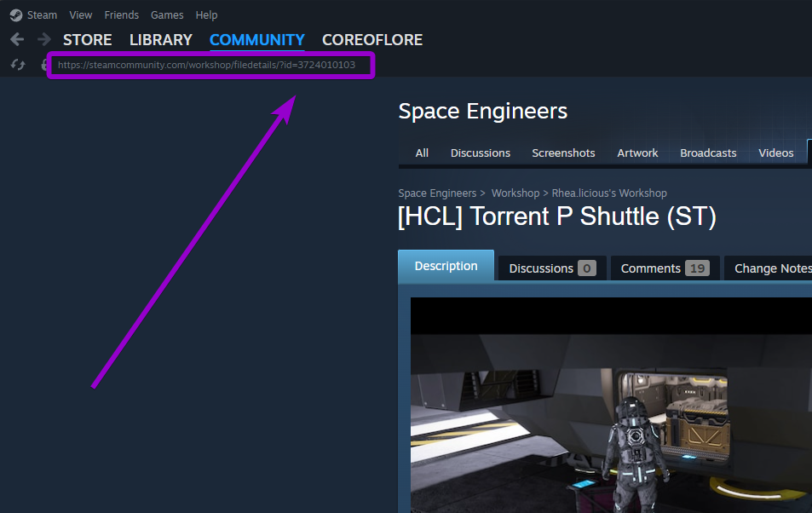
Task: Open the COREOFLORE profile section
Action: pyautogui.click(x=372, y=40)
